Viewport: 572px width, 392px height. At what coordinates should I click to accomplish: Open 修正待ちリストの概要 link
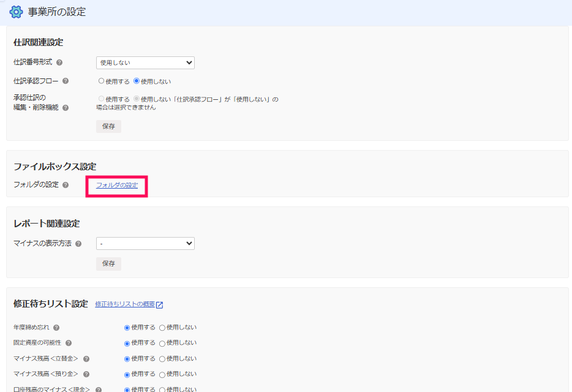(125, 304)
